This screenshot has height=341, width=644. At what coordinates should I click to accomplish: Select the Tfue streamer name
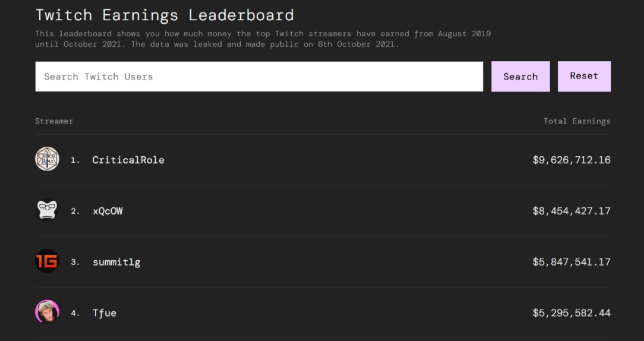[x=105, y=313]
